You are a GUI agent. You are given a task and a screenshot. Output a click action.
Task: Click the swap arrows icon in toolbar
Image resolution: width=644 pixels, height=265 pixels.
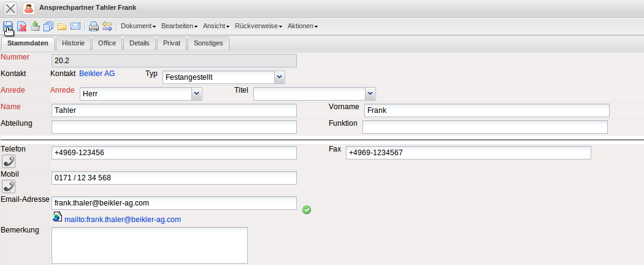(107, 26)
